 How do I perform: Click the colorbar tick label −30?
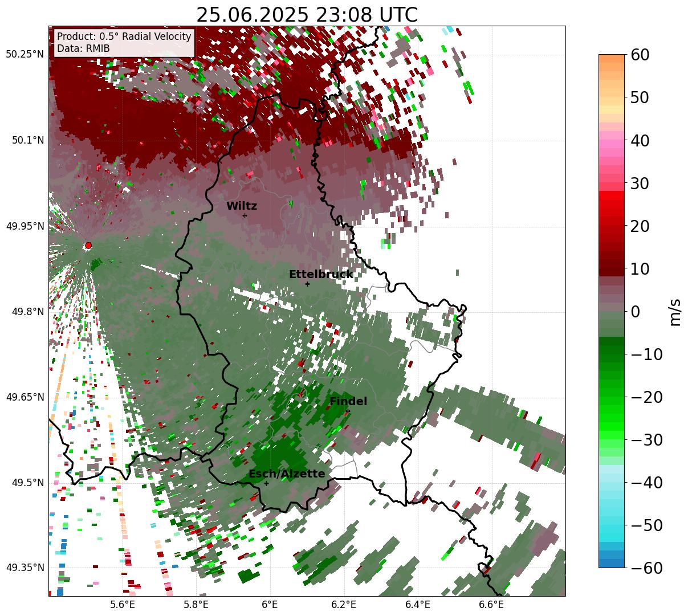pos(646,440)
